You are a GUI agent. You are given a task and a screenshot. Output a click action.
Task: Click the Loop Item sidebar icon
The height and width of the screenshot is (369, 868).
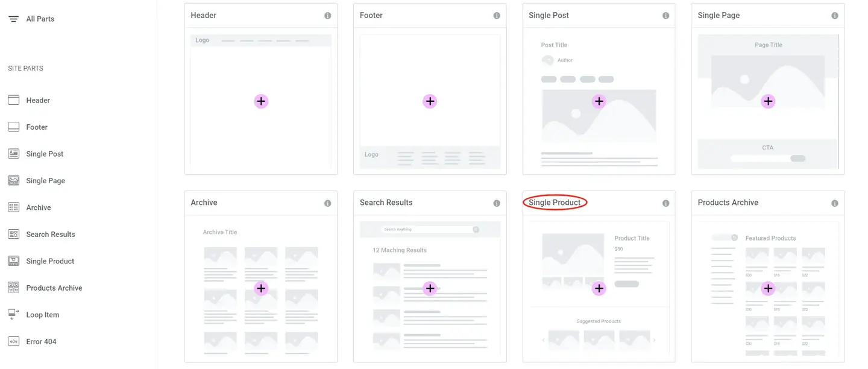pos(13,315)
